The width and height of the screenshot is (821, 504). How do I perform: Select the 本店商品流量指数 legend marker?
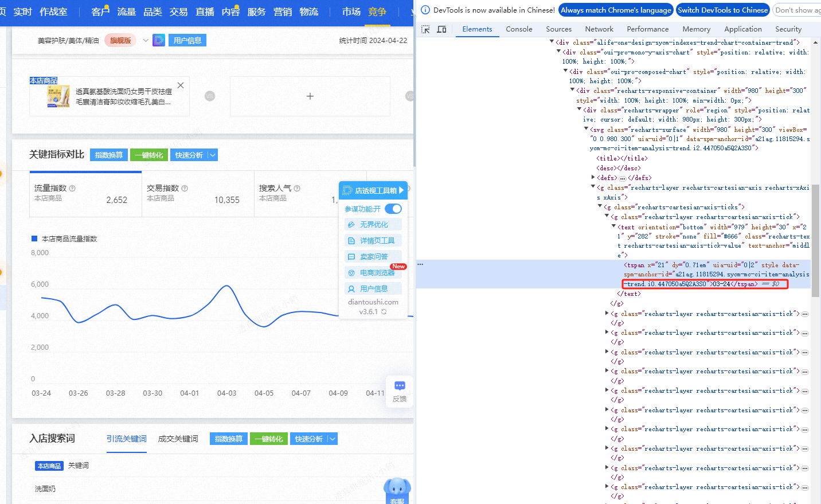click(34, 239)
